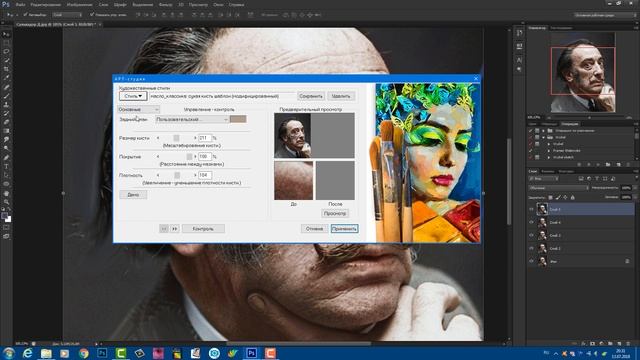Toggle Quick Mask mode in toolbar
The image size is (640, 360).
point(6,228)
